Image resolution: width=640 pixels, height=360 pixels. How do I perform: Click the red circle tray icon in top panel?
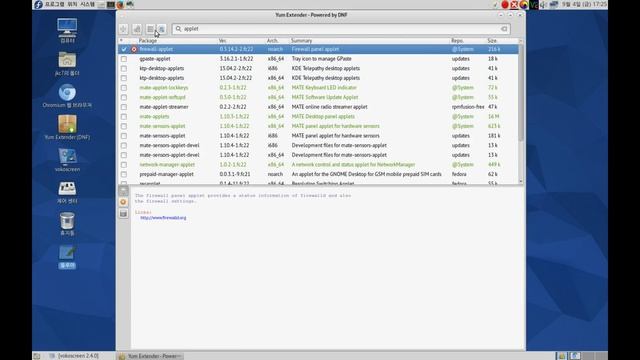click(505, 5)
